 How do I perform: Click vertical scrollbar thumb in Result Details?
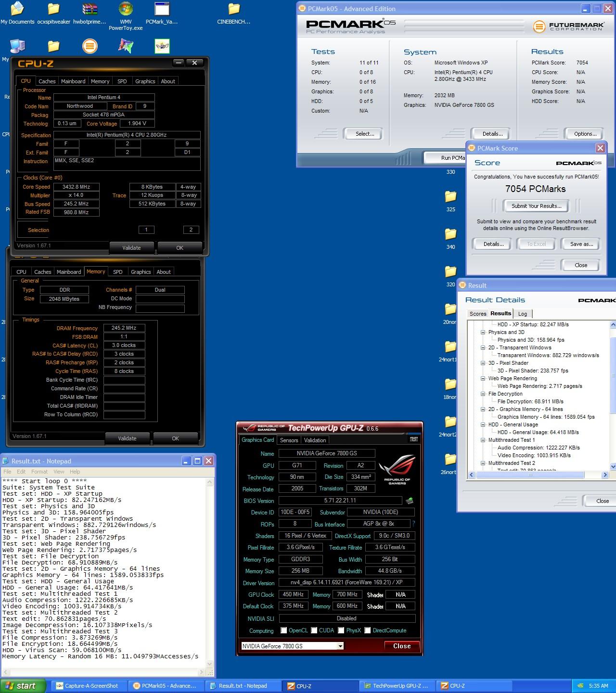click(613, 375)
